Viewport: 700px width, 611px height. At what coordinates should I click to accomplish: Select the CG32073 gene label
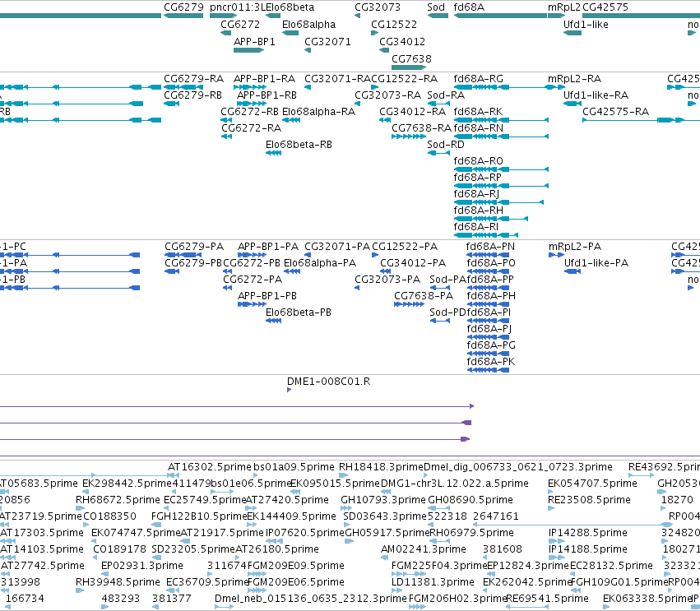click(x=378, y=7)
